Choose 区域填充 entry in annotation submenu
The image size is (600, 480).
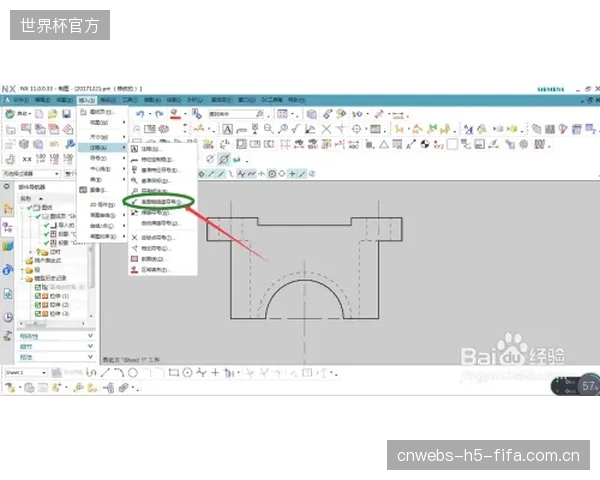(154, 270)
